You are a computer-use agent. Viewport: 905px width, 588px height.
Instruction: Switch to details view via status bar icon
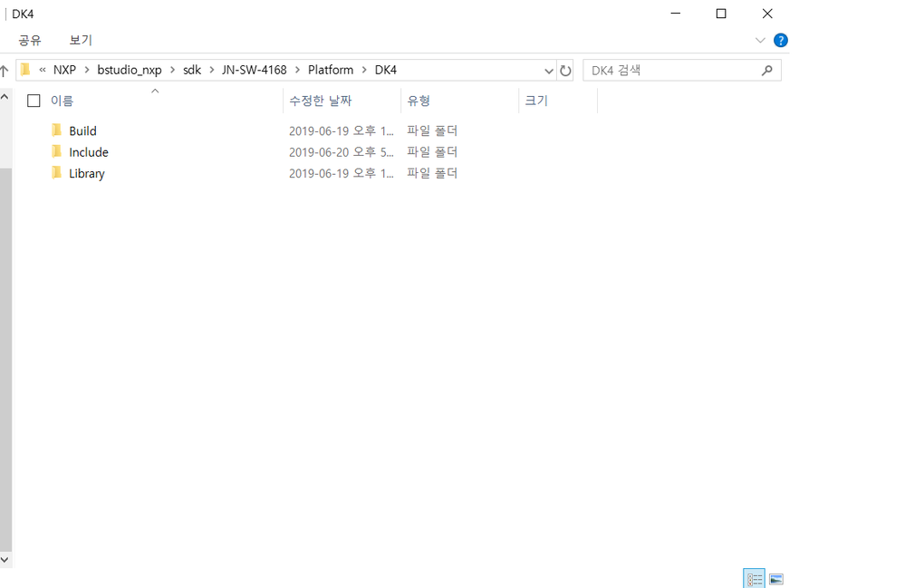(755, 579)
